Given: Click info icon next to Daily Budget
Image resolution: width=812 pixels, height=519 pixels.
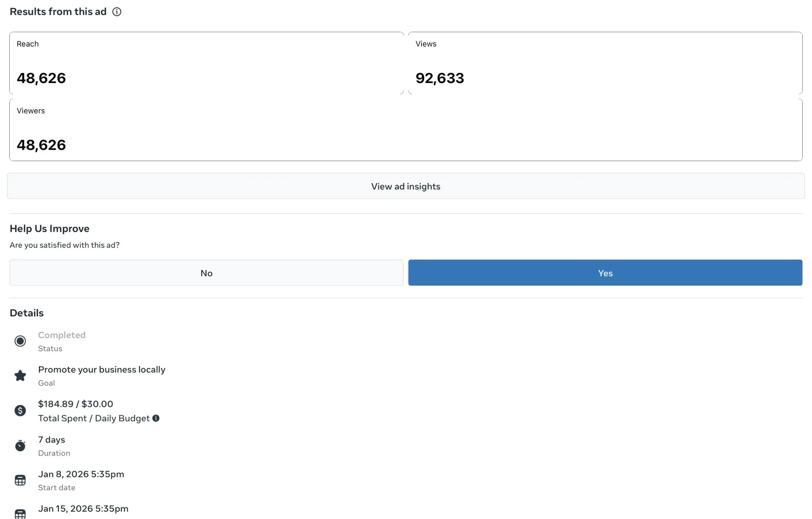Looking at the screenshot, I should coord(156,418).
